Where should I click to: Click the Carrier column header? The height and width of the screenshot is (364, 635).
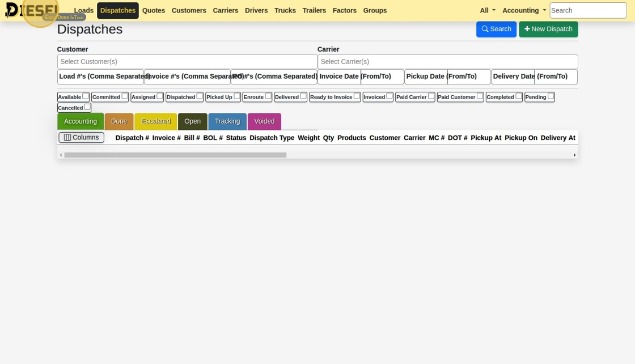[414, 138]
